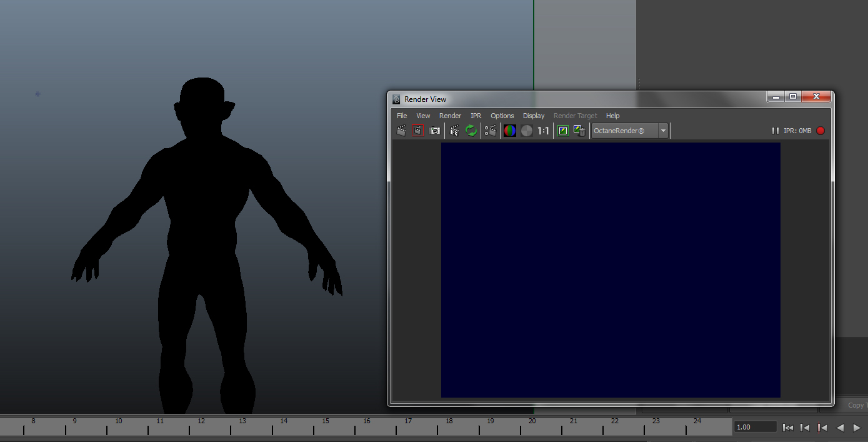Click the Render region icon
The height and width of the screenshot is (442, 868).
pyautogui.click(x=418, y=131)
